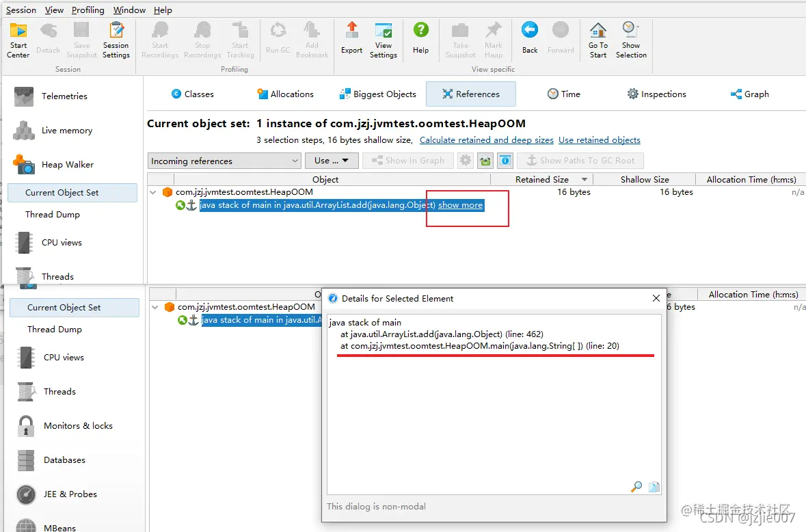Click the Shallow Size column header
This screenshot has width=806, height=532.
tap(645, 179)
